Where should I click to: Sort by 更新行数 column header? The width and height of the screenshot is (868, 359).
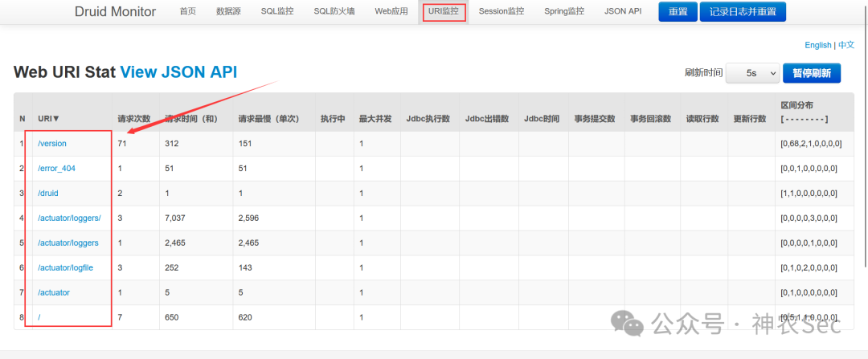[x=750, y=118]
